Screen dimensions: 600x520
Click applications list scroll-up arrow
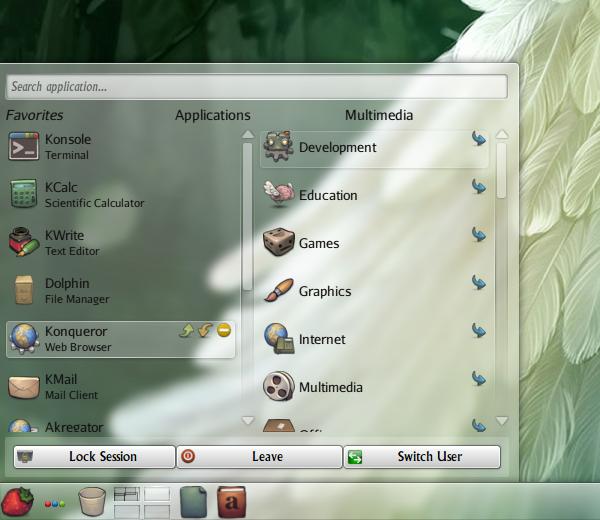[502, 134]
